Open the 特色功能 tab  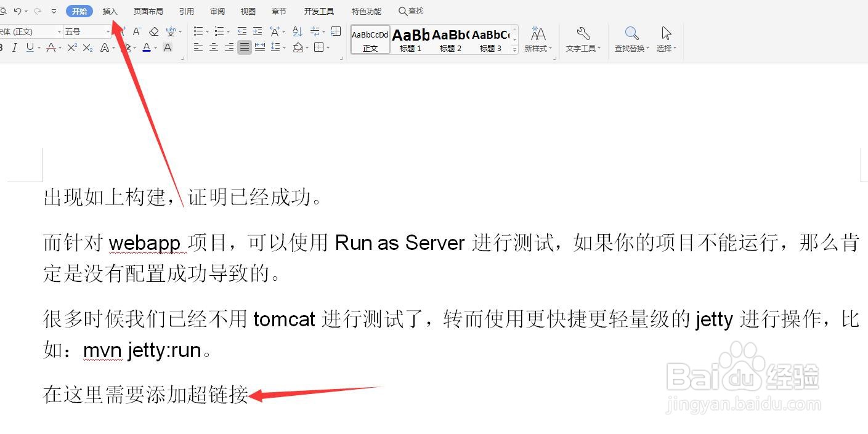coord(367,11)
